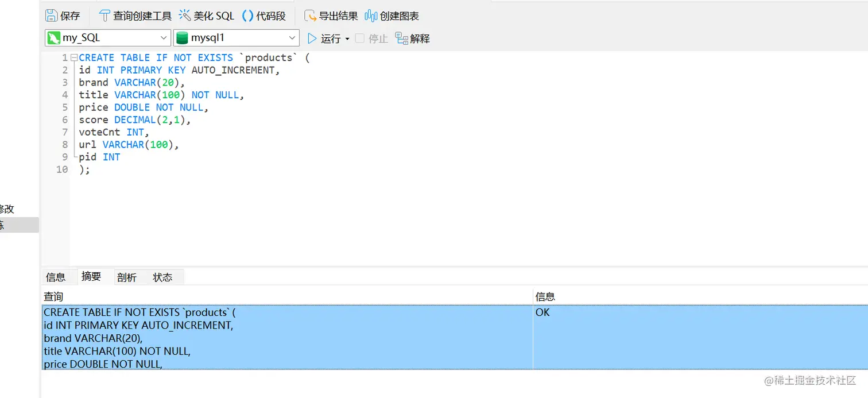Click code line 'title VARCHAR(100) NOT NULL,'
The image size is (868, 398).
click(161, 95)
